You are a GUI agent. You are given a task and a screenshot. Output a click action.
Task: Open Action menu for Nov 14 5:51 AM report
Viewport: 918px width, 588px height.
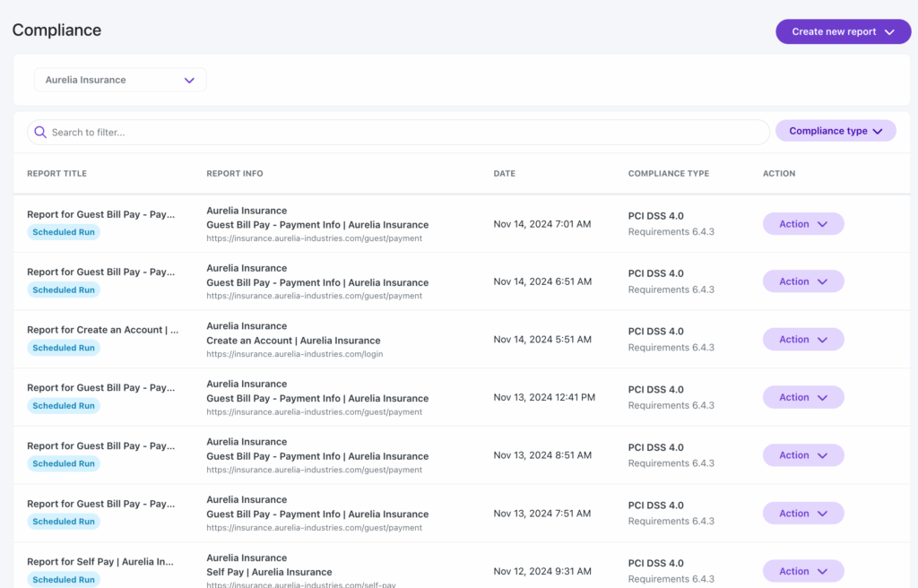point(802,340)
